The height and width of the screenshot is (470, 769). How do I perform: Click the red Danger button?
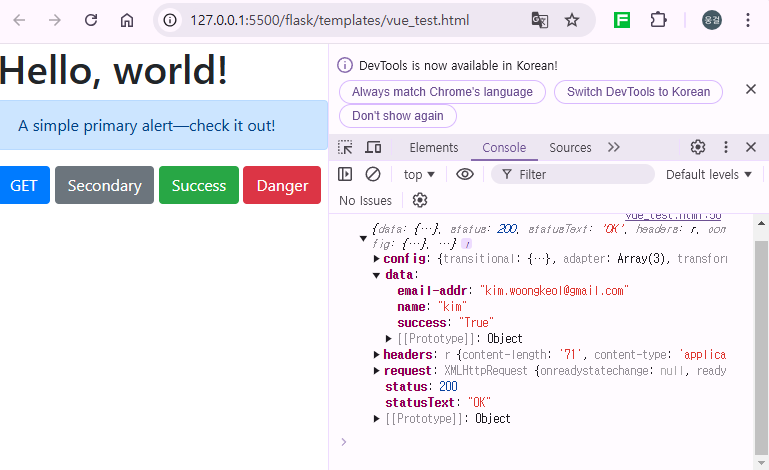click(282, 185)
